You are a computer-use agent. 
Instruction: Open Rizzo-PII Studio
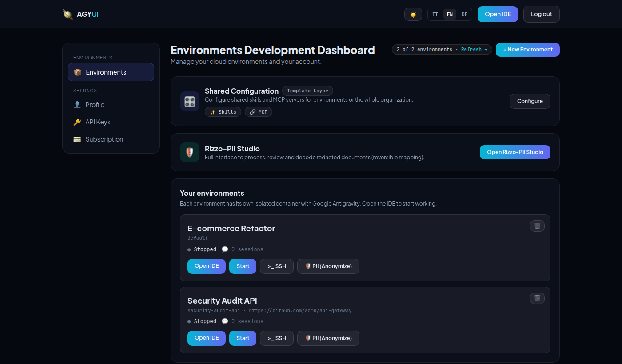(x=515, y=152)
